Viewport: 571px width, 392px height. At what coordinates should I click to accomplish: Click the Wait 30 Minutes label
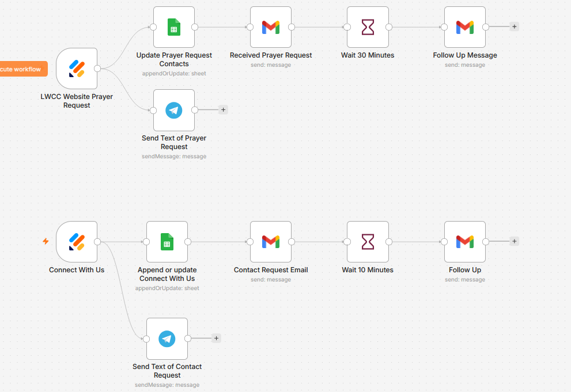(368, 55)
